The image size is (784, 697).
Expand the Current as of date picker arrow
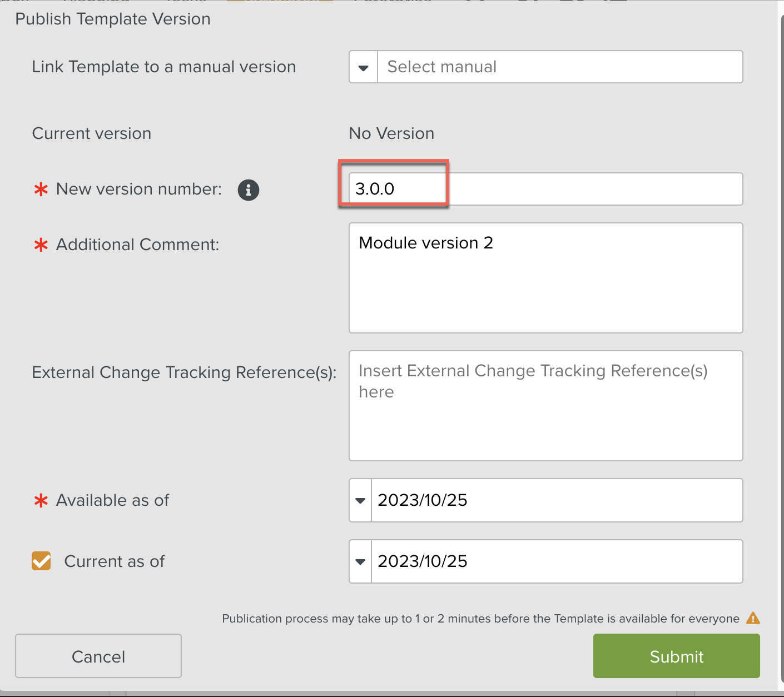360,561
